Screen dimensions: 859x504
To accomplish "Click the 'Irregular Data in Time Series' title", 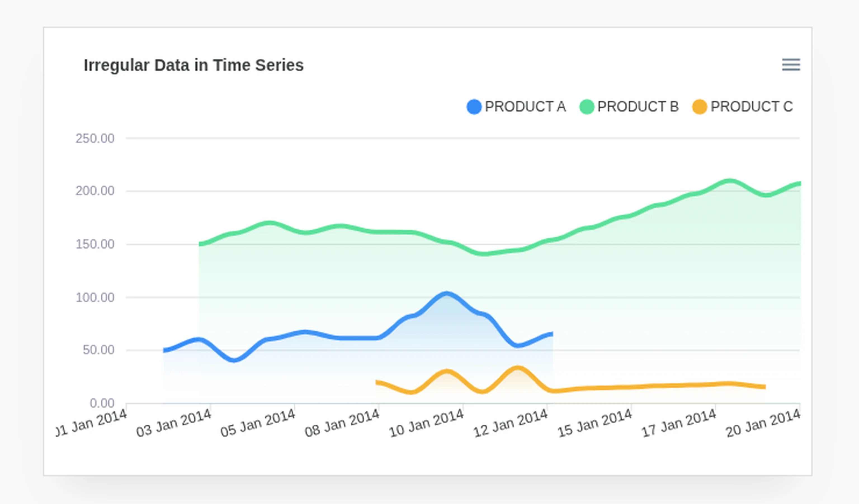I will pyautogui.click(x=193, y=65).
